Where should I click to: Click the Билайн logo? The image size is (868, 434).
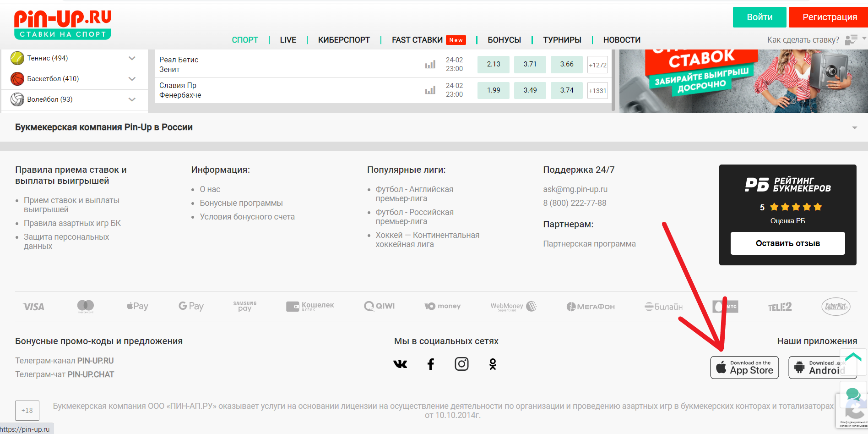point(663,307)
